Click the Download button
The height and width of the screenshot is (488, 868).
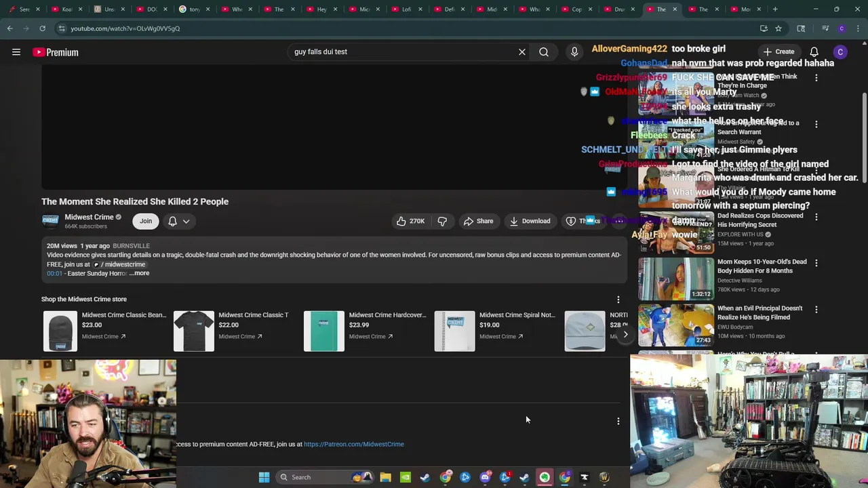click(530, 221)
